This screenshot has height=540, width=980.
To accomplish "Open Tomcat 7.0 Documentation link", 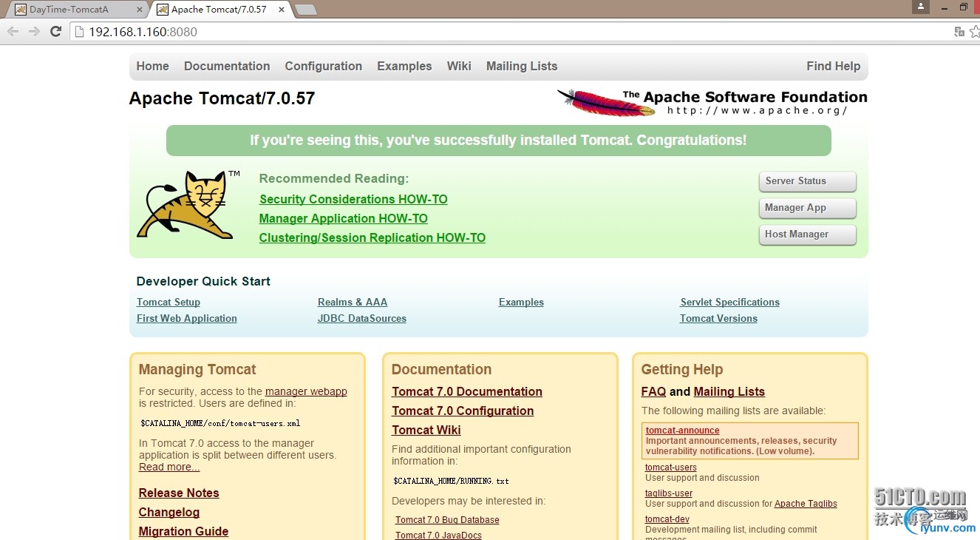I will click(467, 391).
